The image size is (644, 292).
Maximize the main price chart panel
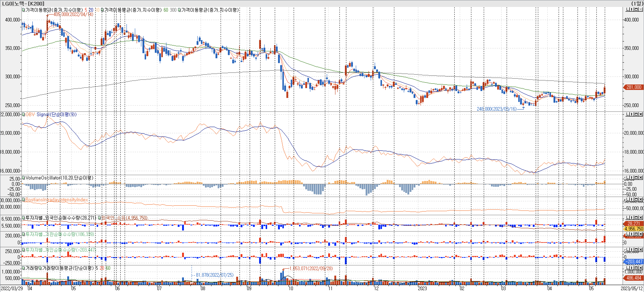point(636,9)
